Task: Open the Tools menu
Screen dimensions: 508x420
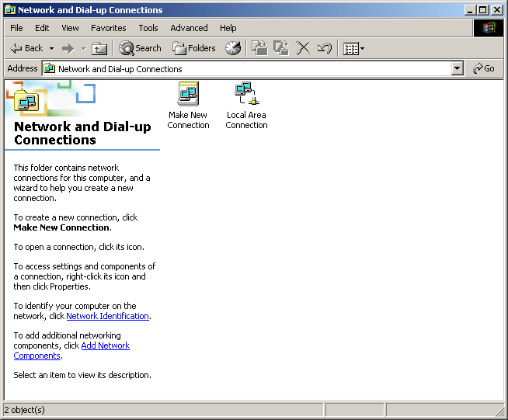Action: [148, 28]
